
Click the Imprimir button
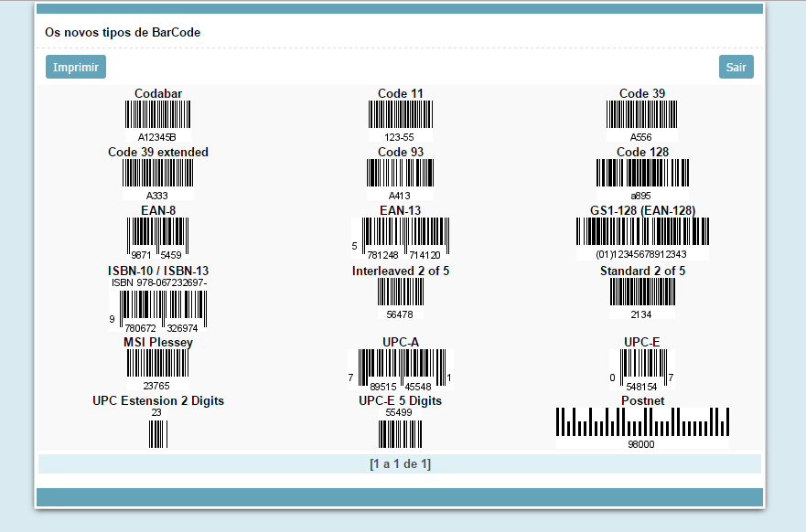[x=76, y=67]
